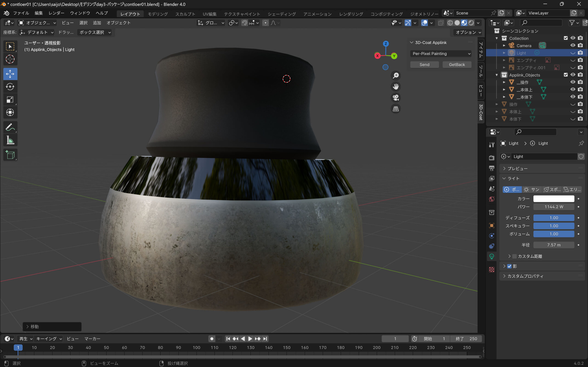
Task: Expand the プレビュー panel
Action: (x=517, y=168)
